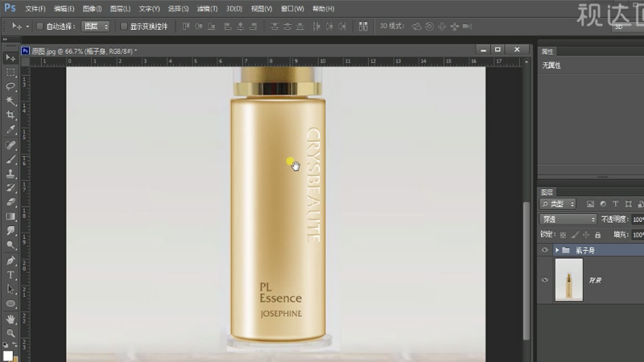Click the Align Left Edges icon
This screenshot has width=644, height=362.
228,27
